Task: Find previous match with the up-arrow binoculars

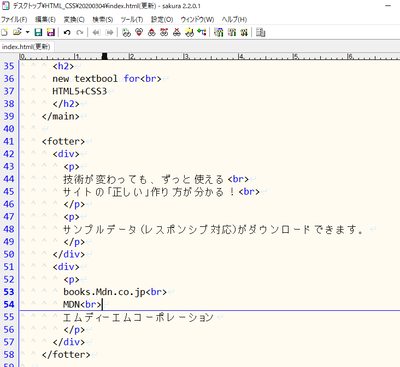Action: coord(152,32)
